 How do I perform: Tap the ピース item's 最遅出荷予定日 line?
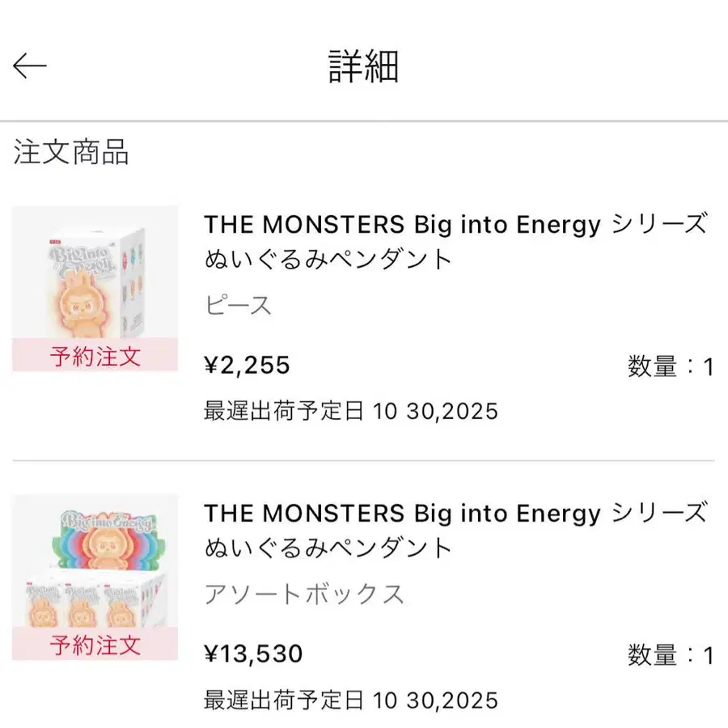pyautogui.click(x=350, y=411)
